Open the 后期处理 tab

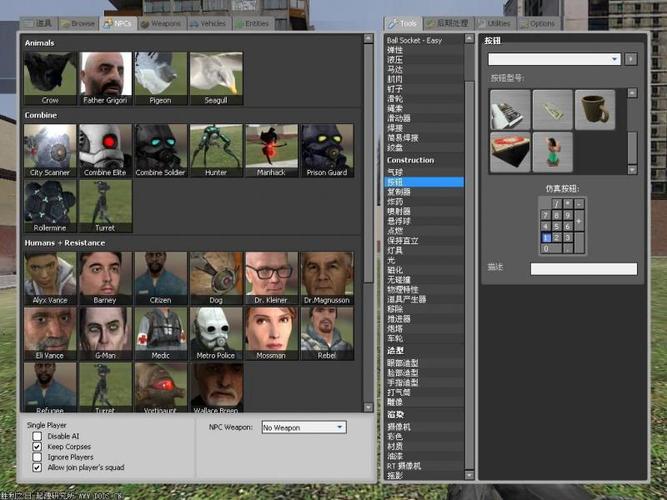(448, 23)
